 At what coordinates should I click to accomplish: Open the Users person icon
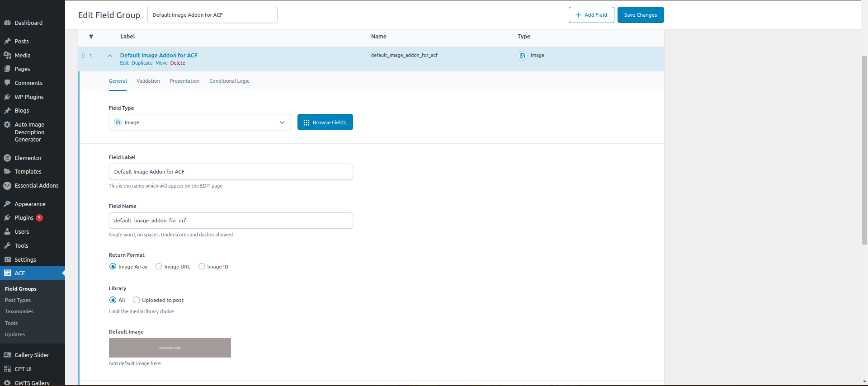point(7,231)
